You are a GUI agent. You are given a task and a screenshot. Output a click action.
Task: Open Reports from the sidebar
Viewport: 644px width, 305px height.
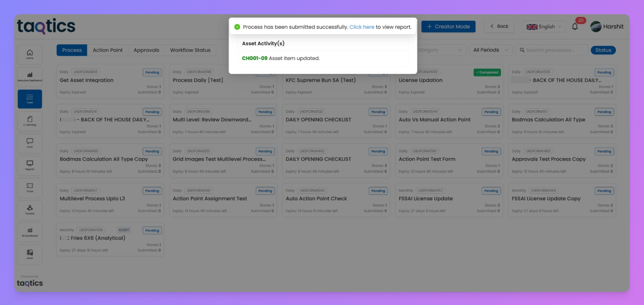[30, 165]
